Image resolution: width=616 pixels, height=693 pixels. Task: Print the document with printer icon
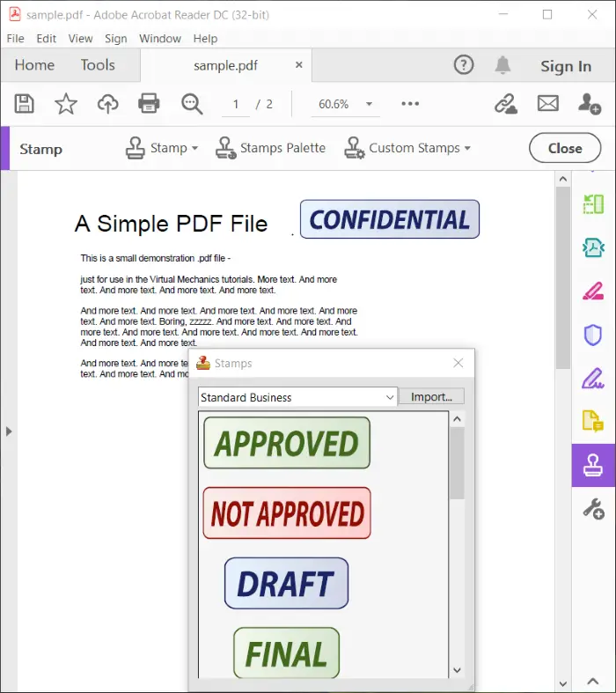pos(149,104)
